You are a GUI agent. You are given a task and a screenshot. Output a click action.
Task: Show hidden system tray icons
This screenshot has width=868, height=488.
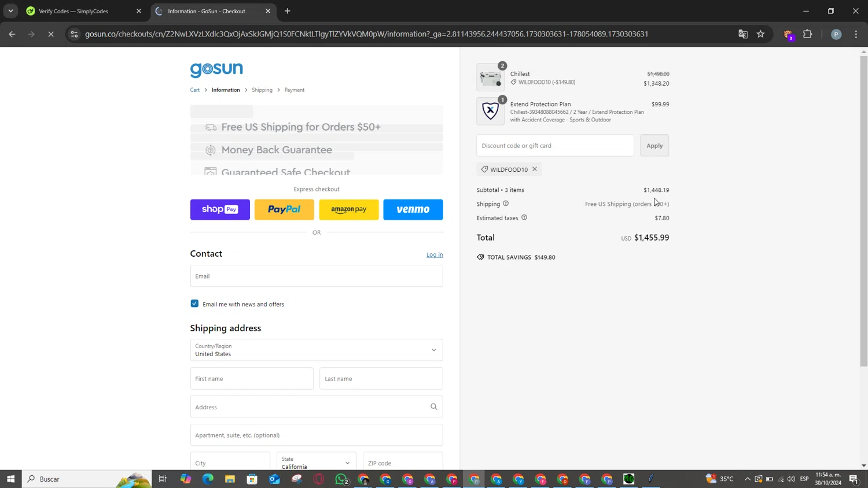(748, 479)
